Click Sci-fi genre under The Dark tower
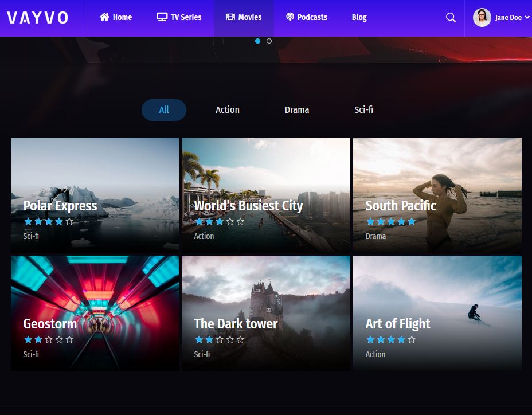Screen dimensions: 532x415 coord(202,354)
